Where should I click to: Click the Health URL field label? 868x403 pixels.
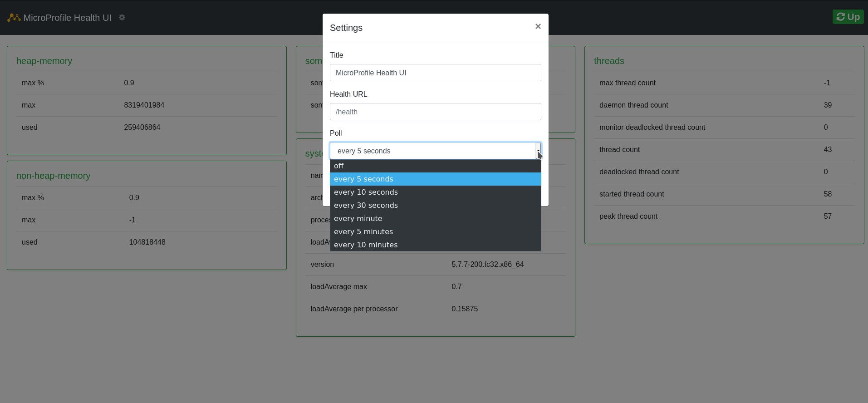coord(348,94)
